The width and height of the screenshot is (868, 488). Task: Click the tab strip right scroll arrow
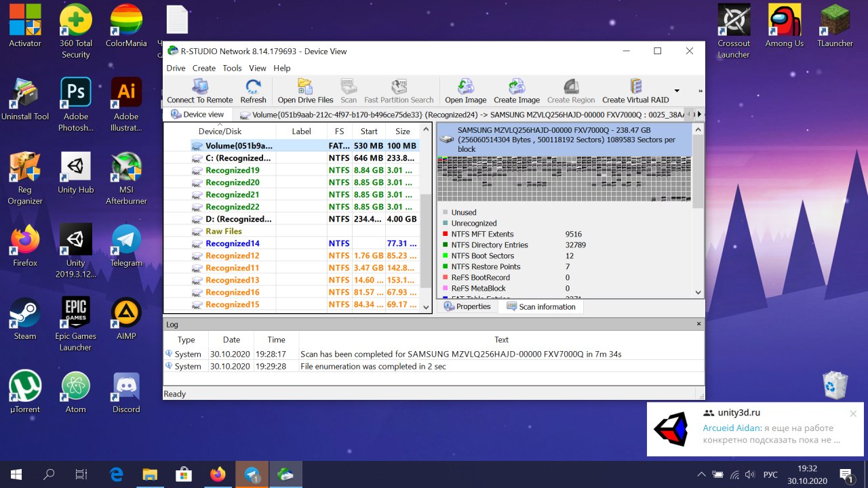(699, 115)
